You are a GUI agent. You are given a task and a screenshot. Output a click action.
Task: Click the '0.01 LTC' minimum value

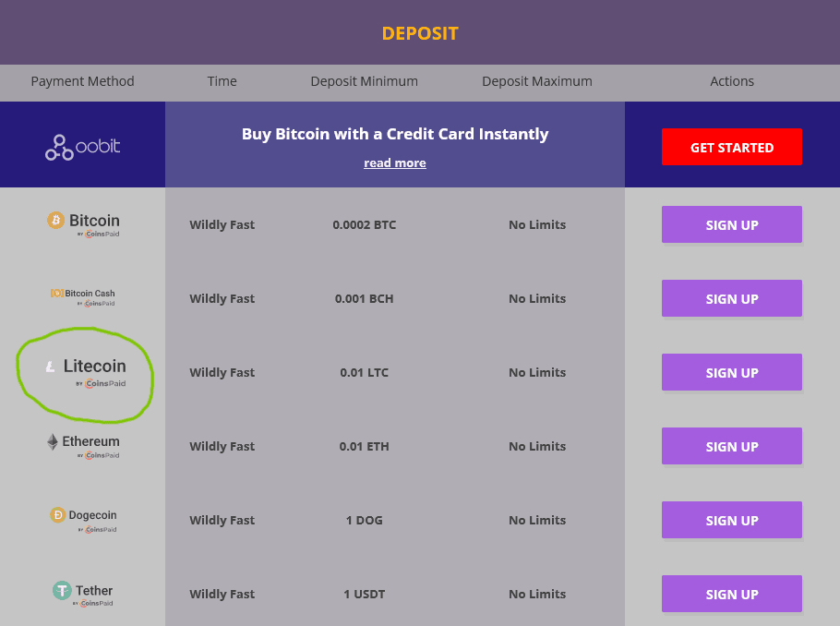(365, 372)
